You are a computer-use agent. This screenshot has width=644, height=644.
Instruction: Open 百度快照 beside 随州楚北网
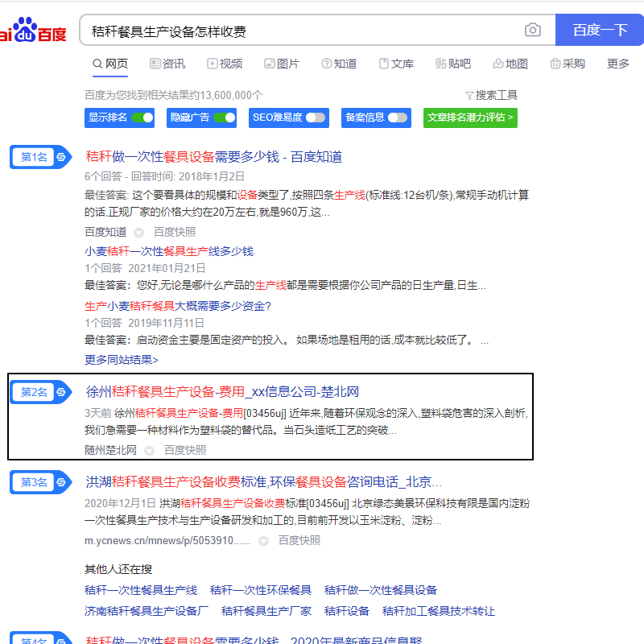185,451
